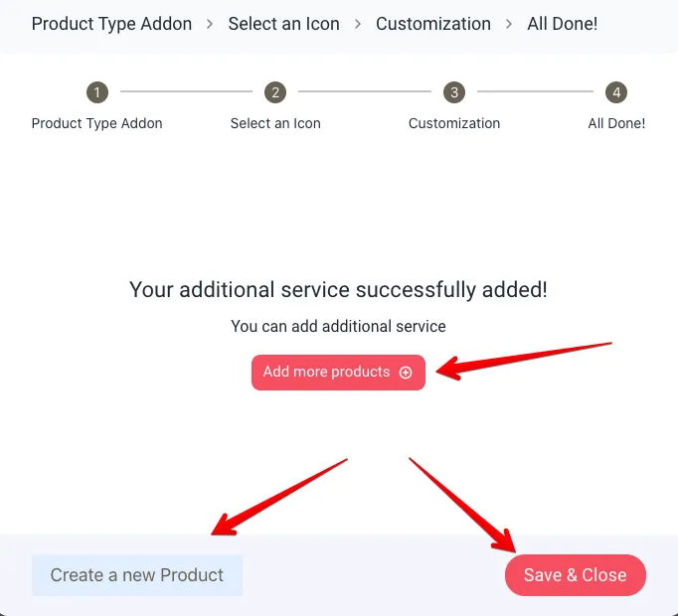Go to the step 3 circle indicator
Screen dimensions: 678x616
(454, 92)
